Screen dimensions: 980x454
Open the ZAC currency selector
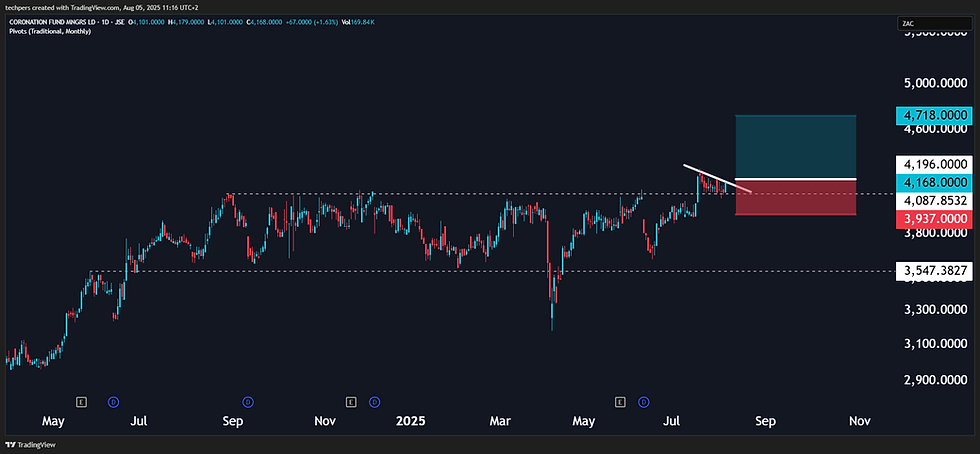tap(935, 23)
